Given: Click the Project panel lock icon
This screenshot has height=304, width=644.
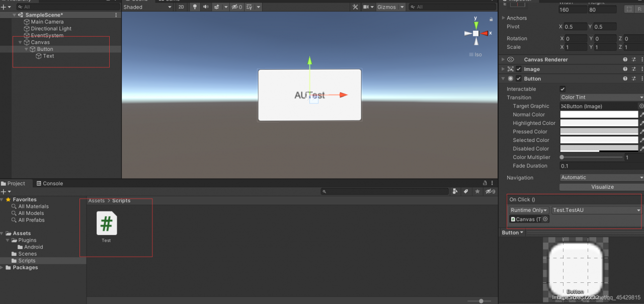Looking at the screenshot, I should click(485, 183).
